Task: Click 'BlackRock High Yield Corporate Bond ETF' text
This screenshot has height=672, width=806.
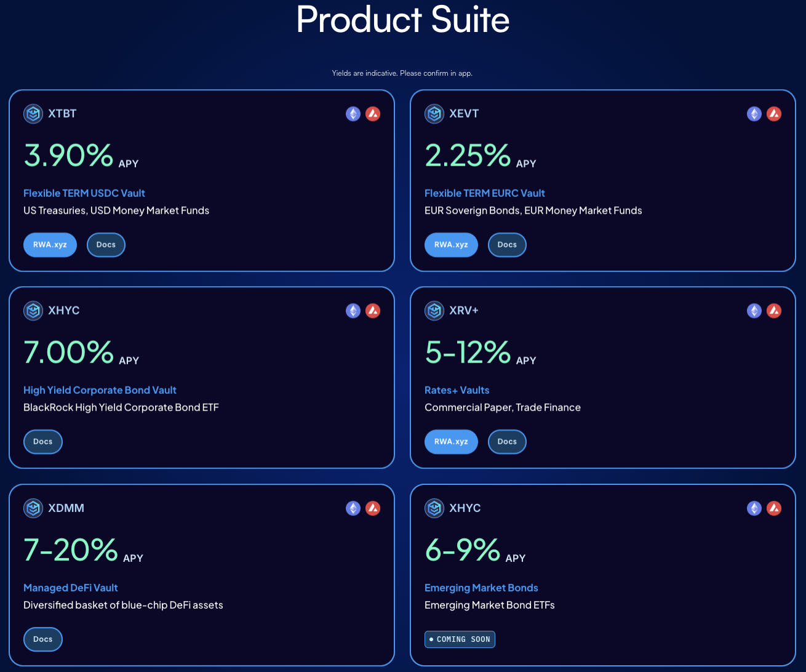Action: [121, 407]
